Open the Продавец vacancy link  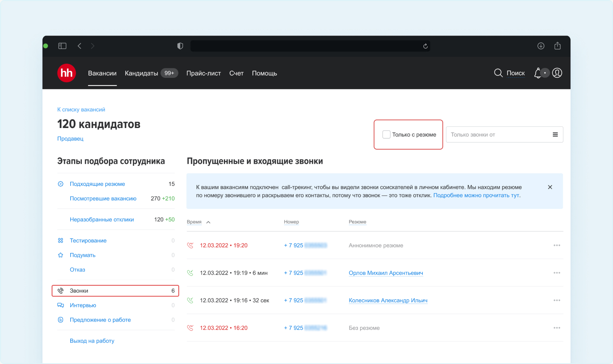[x=70, y=138]
